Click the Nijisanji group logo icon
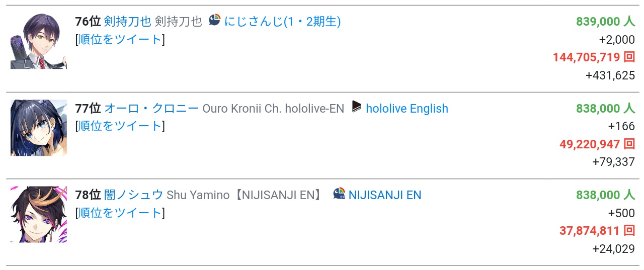Screen dimensions: 644x270 pos(215,21)
